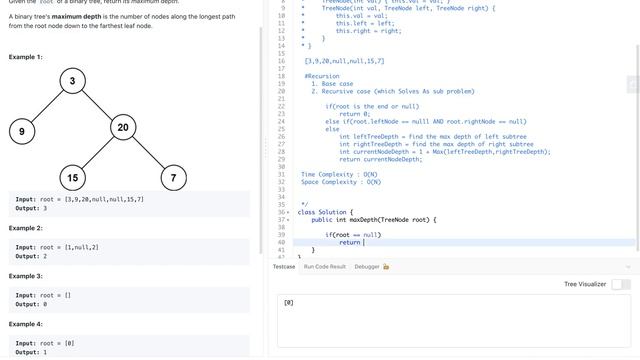Viewport: 640px width, 360px height.
Task: Click the 'Example 3:' heading
Action: (x=25, y=276)
